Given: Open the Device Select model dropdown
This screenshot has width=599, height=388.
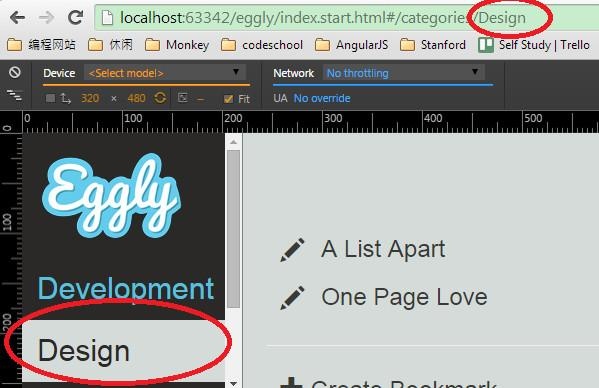Looking at the screenshot, I should point(165,73).
